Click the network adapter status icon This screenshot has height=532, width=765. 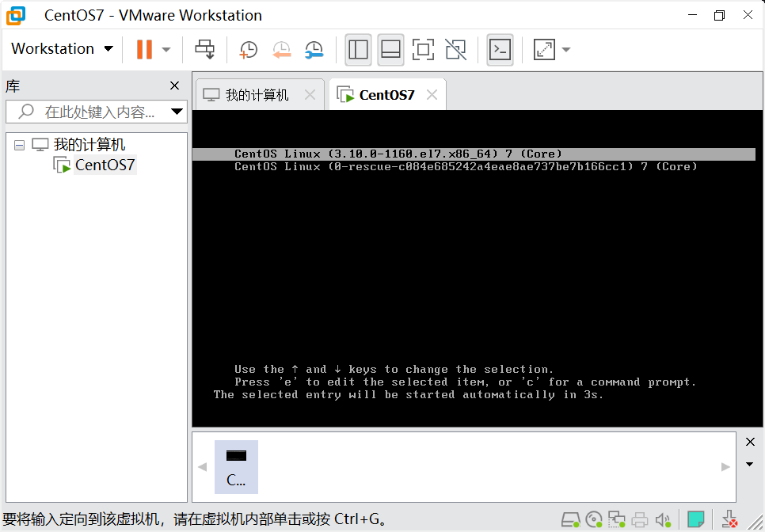617,520
